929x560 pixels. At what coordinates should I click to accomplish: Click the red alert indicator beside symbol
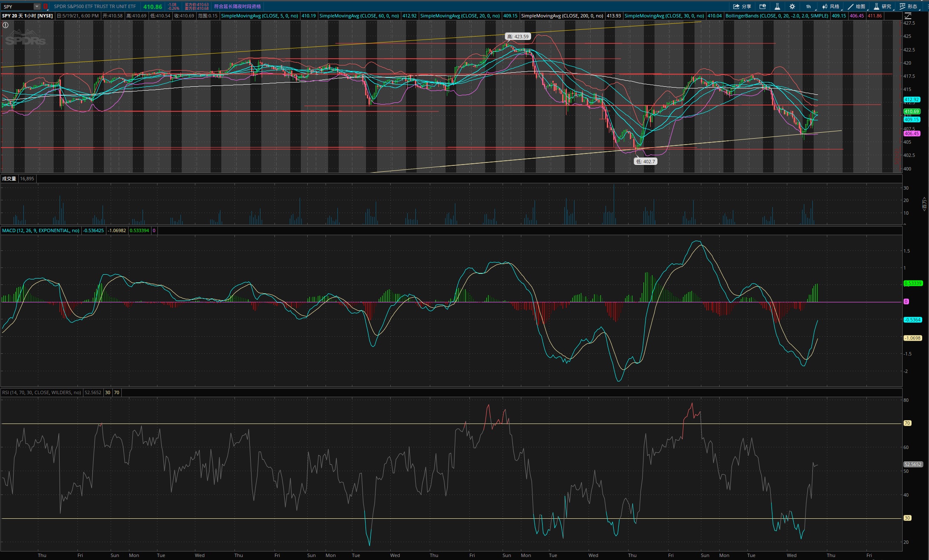point(46,6)
